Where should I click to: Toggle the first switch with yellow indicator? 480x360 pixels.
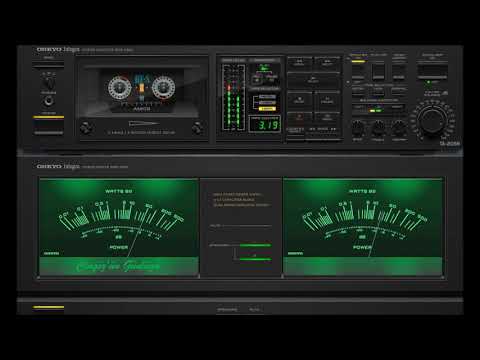click(358, 71)
